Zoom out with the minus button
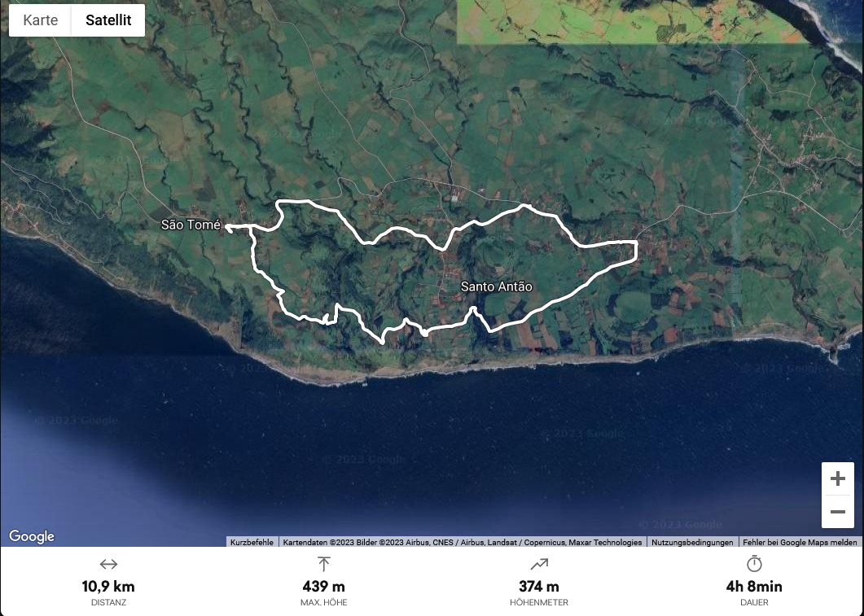The image size is (864, 616). tap(838, 512)
